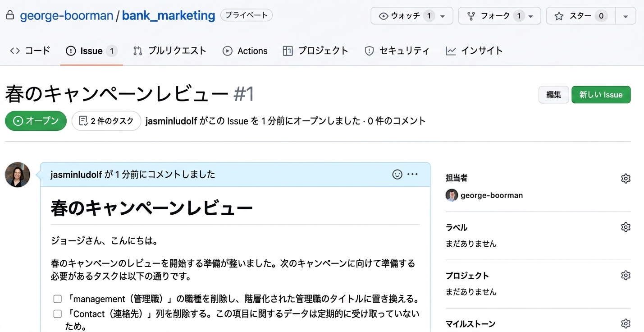Screen dimensions: 644x332
Task: Add a reaction with the smiley icon
Action: [x=397, y=175]
